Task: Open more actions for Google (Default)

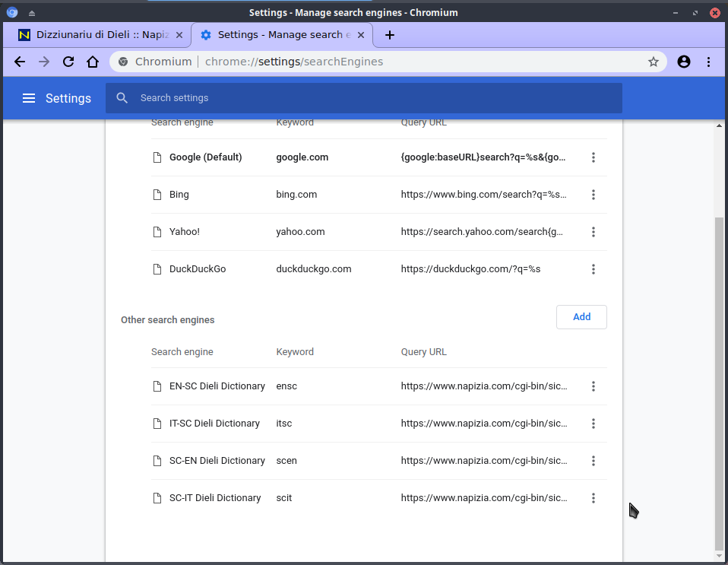Action: click(x=593, y=157)
